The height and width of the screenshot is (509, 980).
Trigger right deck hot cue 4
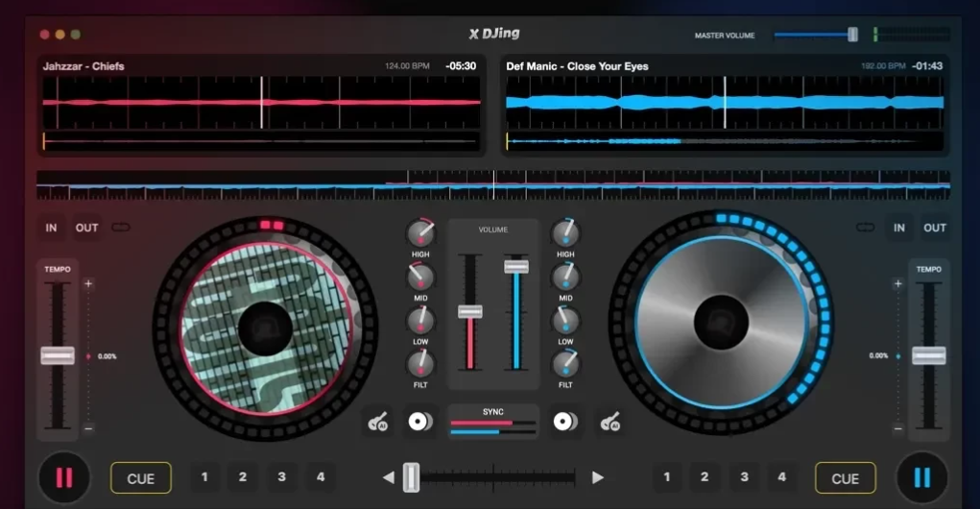pos(782,477)
